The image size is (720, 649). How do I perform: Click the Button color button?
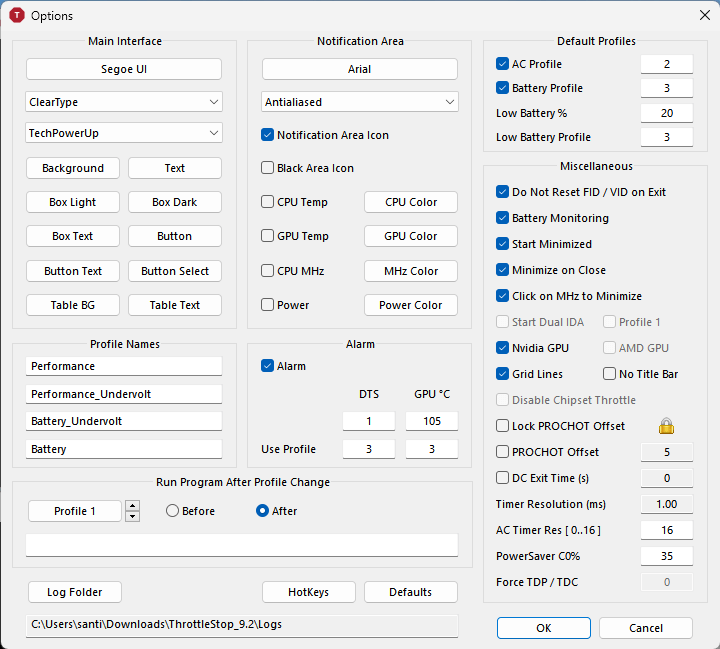(x=175, y=236)
